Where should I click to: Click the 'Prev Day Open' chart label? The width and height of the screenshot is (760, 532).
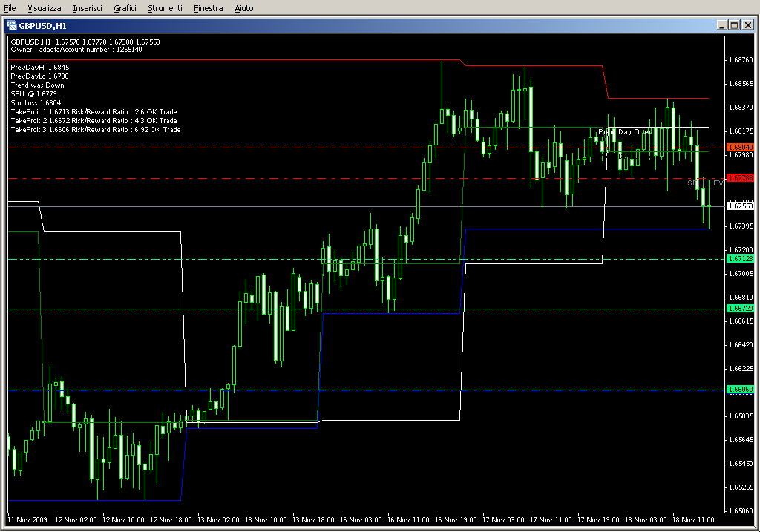(x=626, y=132)
